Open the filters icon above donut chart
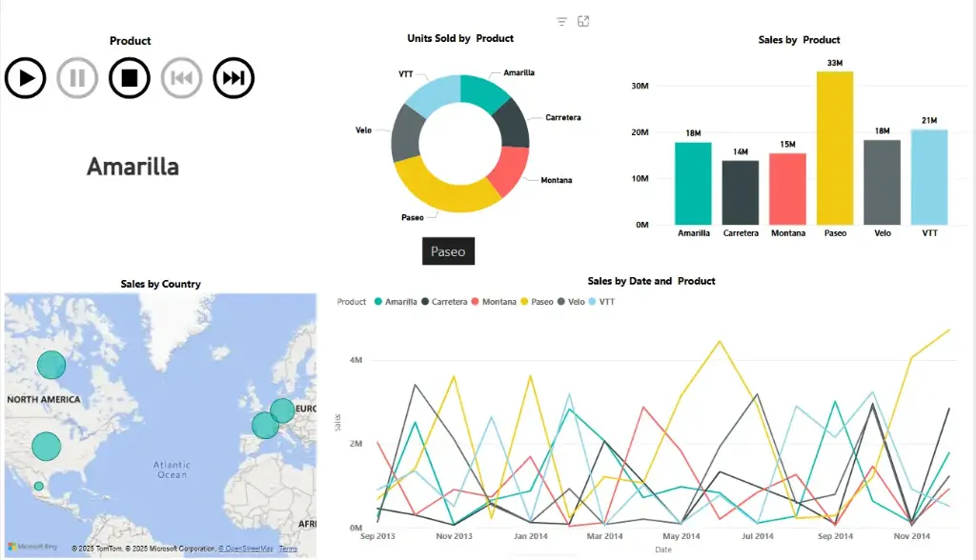The height and width of the screenshot is (560, 976). pos(562,22)
